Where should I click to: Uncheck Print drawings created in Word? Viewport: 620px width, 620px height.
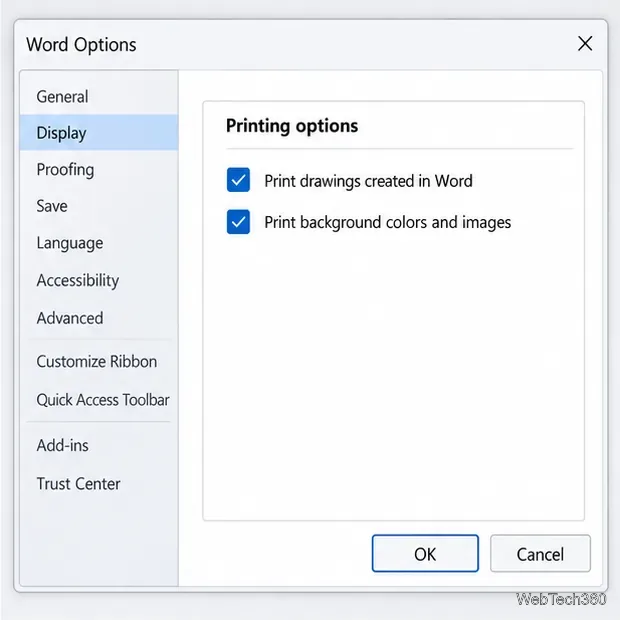(x=238, y=180)
